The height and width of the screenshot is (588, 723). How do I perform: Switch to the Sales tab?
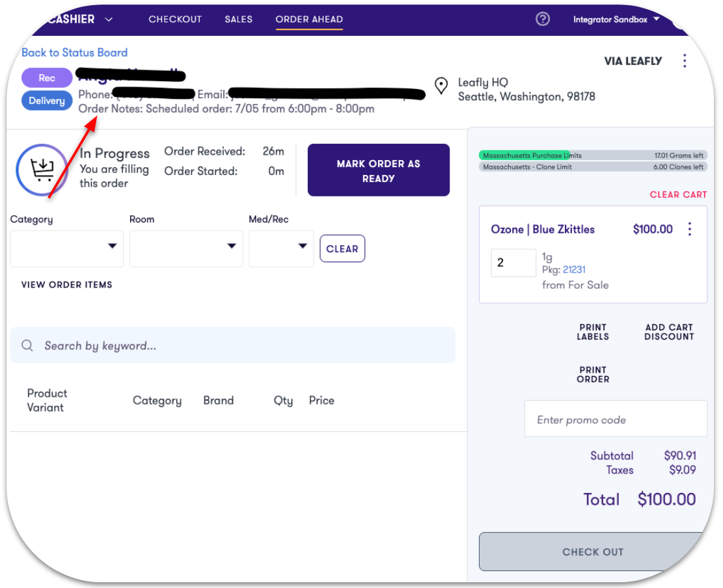coord(238,20)
